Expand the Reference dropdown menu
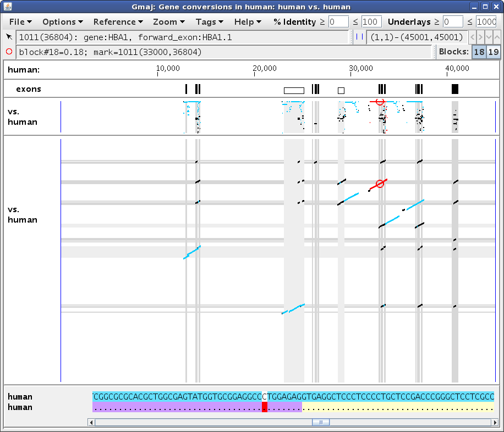 118,22
